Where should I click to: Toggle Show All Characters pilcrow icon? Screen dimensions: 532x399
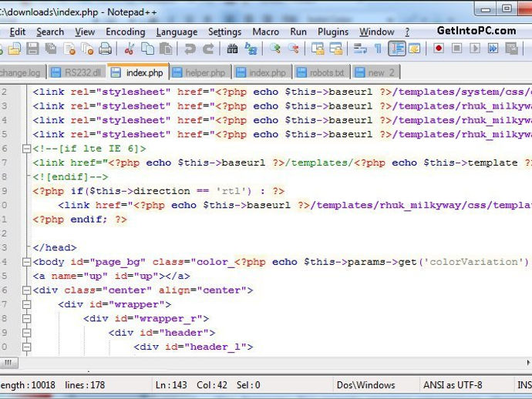(378, 49)
